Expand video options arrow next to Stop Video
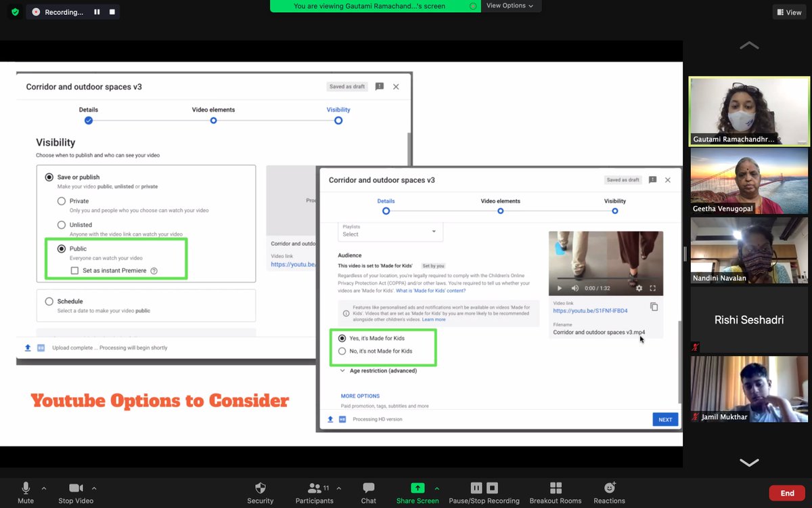This screenshot has width=812, height=508. tap(94, 488)
